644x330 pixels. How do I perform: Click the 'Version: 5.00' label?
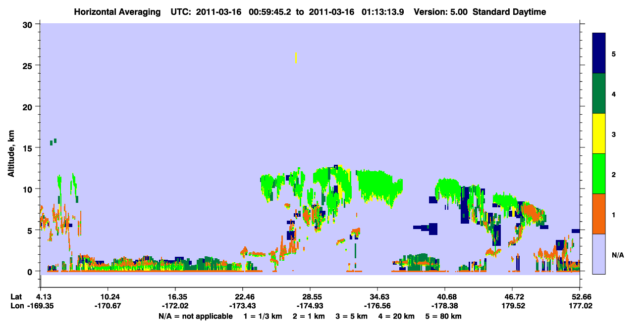coord(440,12)
